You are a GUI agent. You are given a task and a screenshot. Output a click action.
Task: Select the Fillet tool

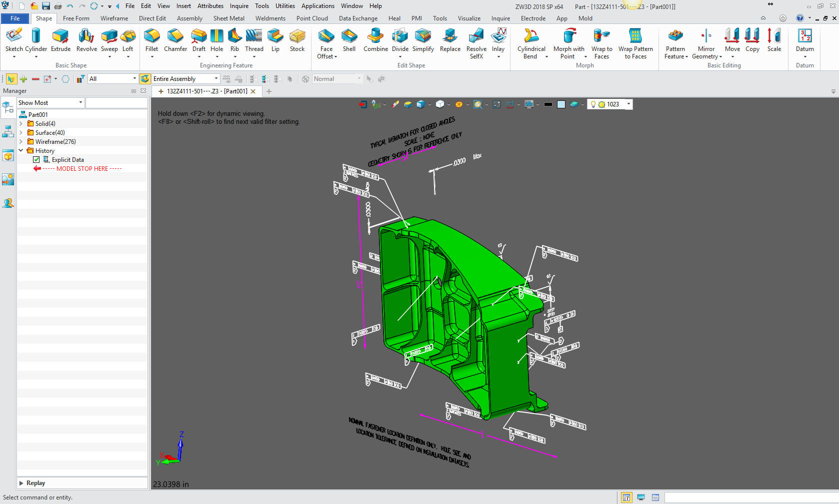(x=151, y=40)
